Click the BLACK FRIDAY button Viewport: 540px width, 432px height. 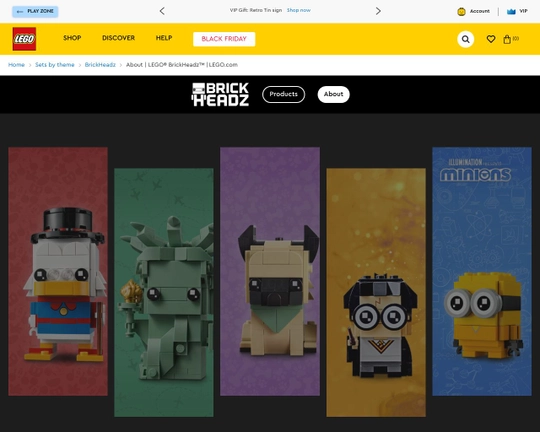click(x=224, y=39)
